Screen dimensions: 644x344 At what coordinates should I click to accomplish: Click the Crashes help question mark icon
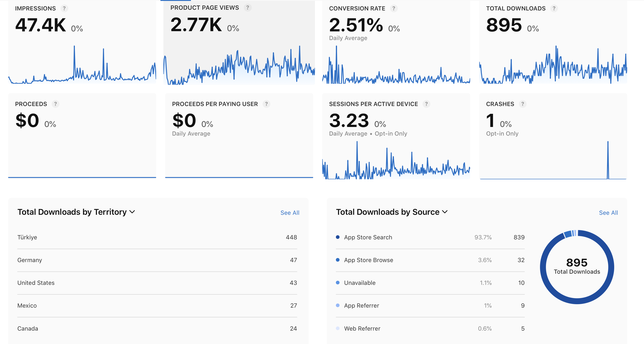point(522,104)
